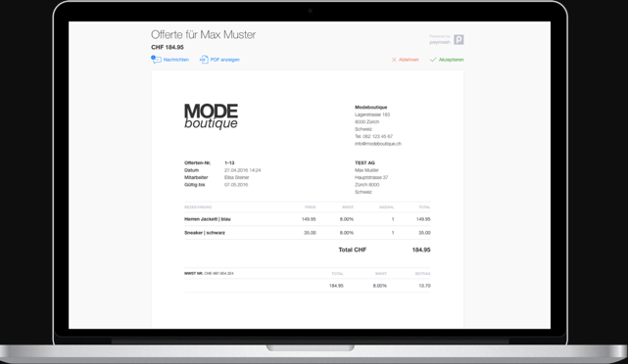
Task: Click the Powered by paymash text
Action: point(440,39)
